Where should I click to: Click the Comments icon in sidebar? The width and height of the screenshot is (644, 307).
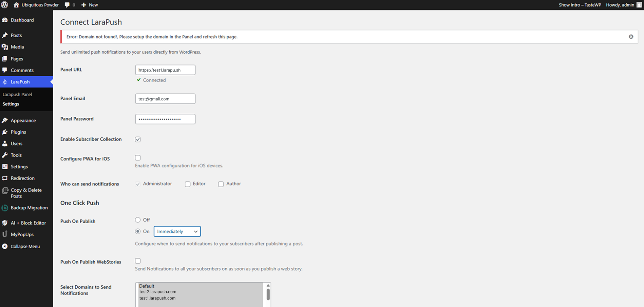[x=5, y=70]
